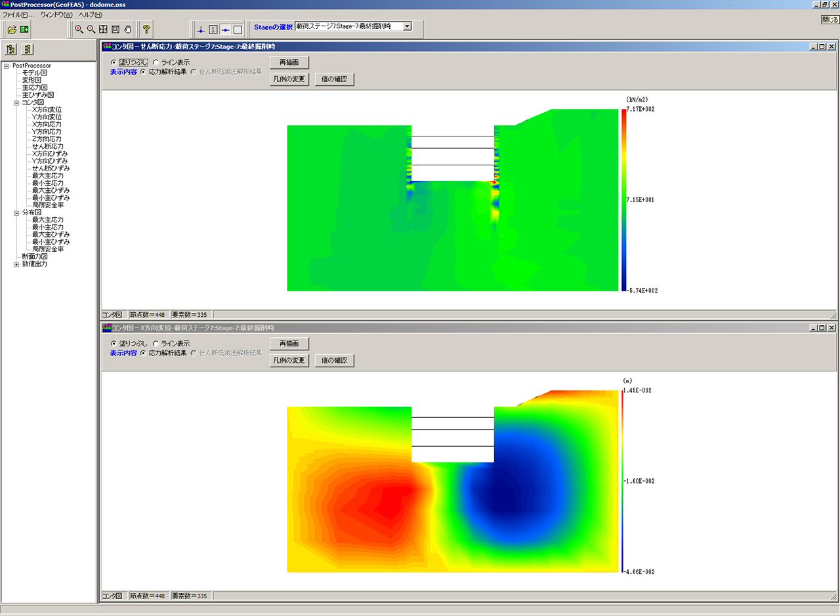Screen dimensions: 840x616
Task: Select 塗りつぶし radio in X方向変位 window
Action: pyautogui.click(x=114, y=343)
